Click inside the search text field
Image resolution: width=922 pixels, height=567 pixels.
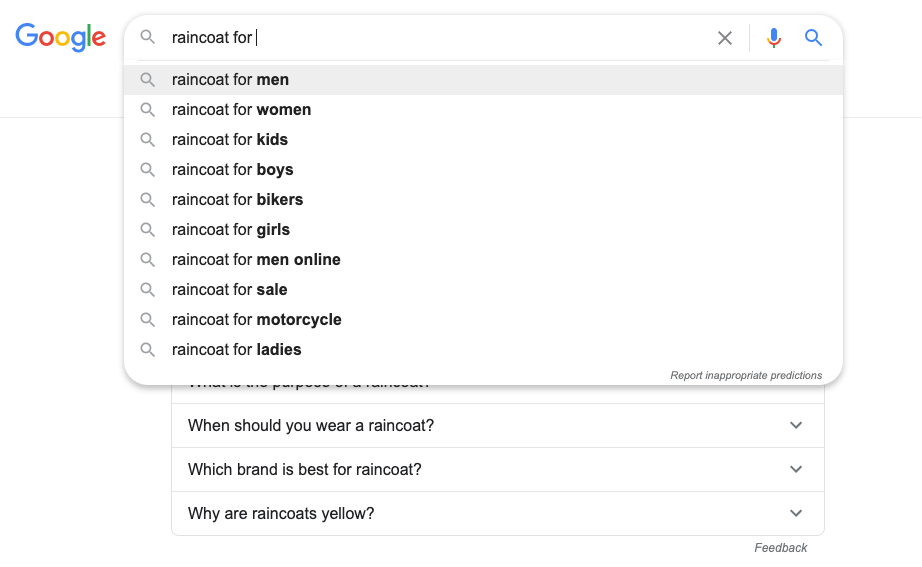[x=440, y=38]
